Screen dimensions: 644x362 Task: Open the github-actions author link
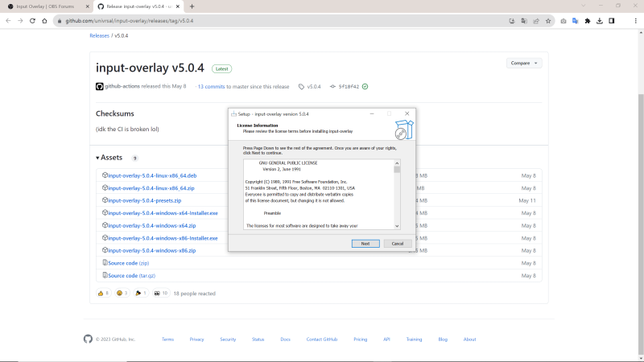tap(122, 87)
